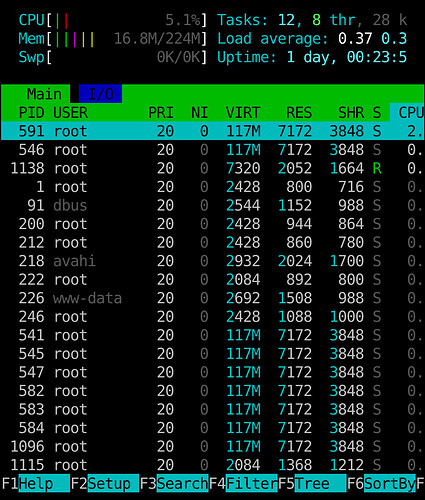The image size is (425, 500).
Task: Select the process row with PID 541
Action: coord(212,335)
